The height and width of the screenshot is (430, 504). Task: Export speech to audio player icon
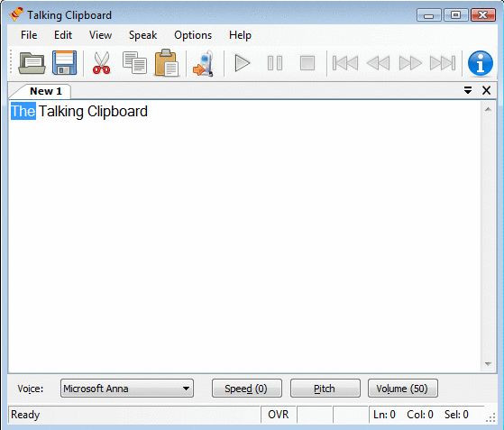click(x=203, y=64)
